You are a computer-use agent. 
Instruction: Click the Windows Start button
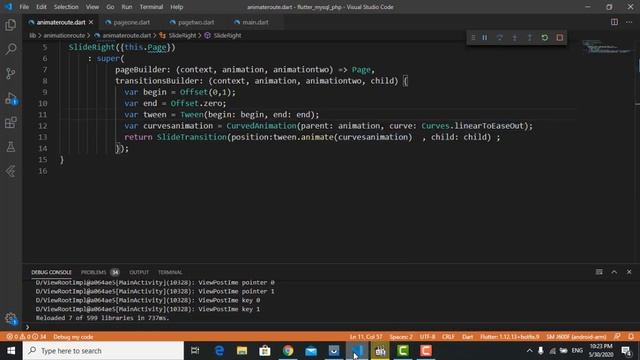coord(11,351)
